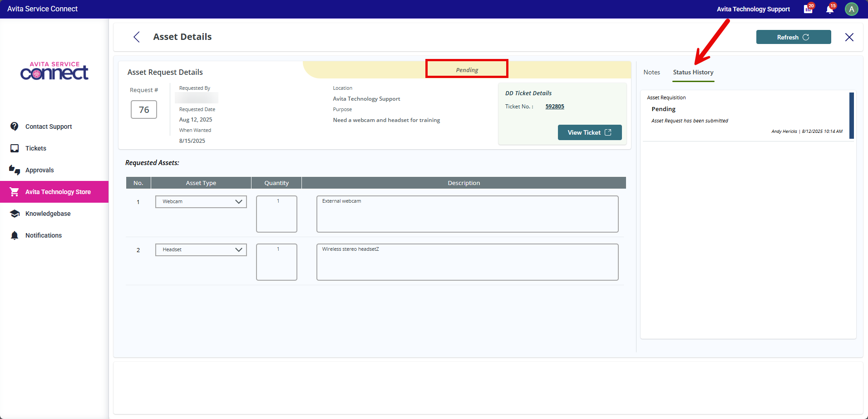Expand the Webcam asset type dropdown
Image resolution: width=868 pixels, height=419 pixels.
tap(201, 202)
